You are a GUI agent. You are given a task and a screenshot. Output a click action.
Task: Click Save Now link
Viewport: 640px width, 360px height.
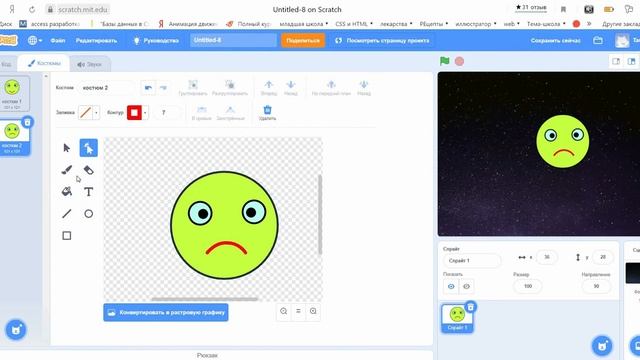[556, 40]
